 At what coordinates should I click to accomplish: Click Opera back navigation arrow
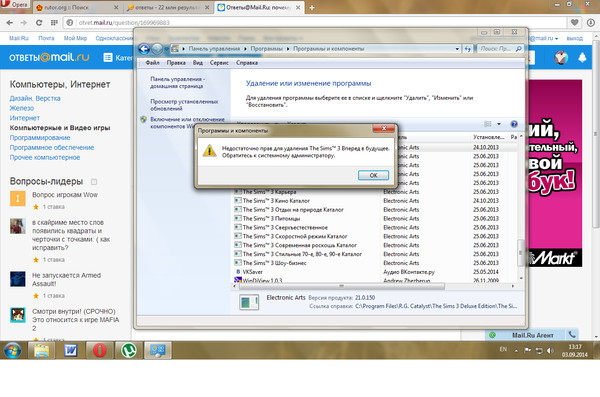pos(10,23)
